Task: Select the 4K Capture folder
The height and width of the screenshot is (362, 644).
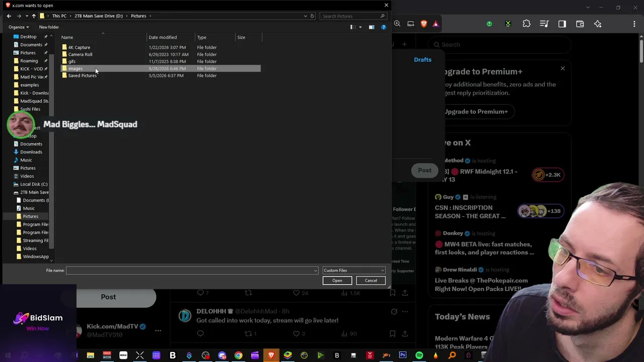Action: tap(79, 47)
